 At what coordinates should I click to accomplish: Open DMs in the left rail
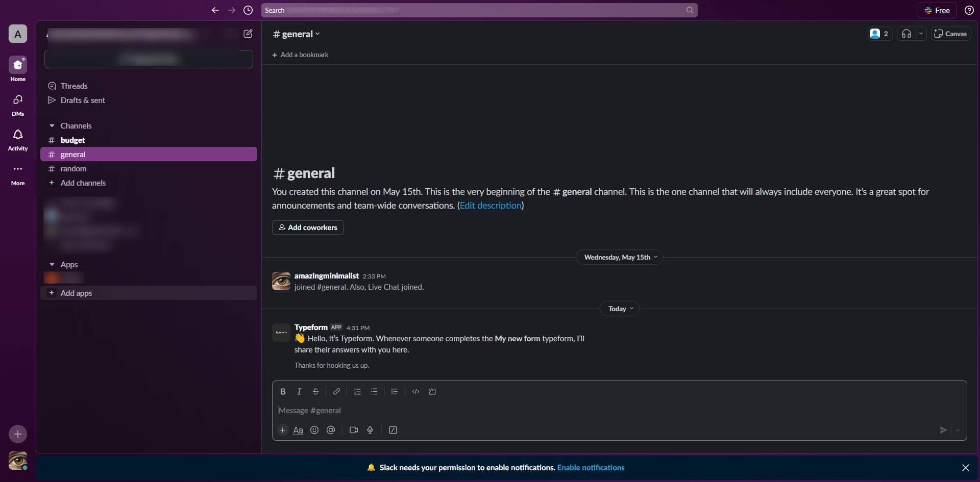point(18,104)
